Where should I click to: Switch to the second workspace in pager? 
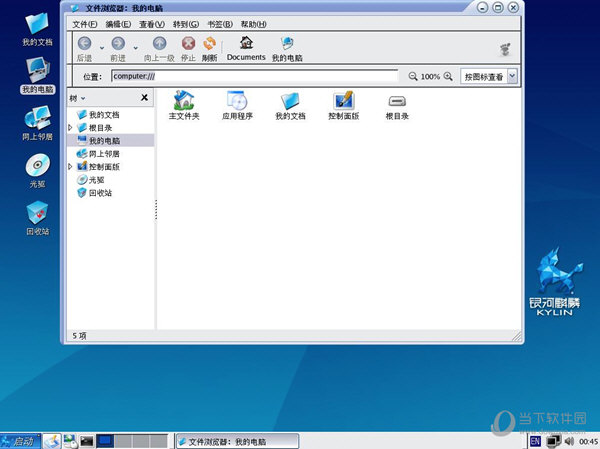pyautogui.click(x=122, y=441)
